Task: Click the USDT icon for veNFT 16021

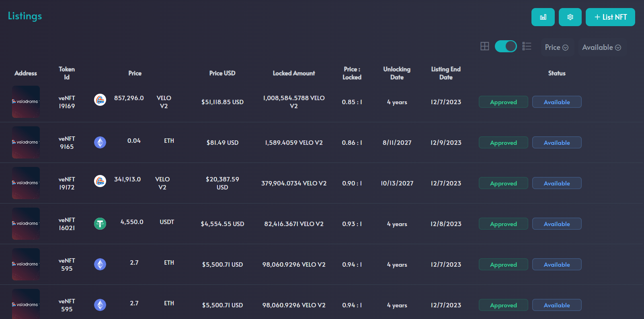Action: click(x=100, y=224)
